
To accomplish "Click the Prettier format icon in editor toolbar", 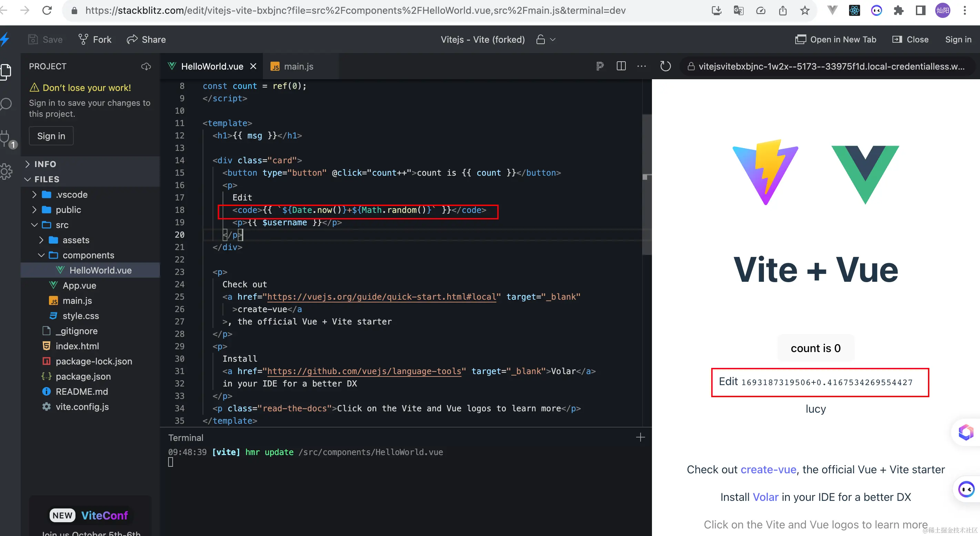I will 600,66.
